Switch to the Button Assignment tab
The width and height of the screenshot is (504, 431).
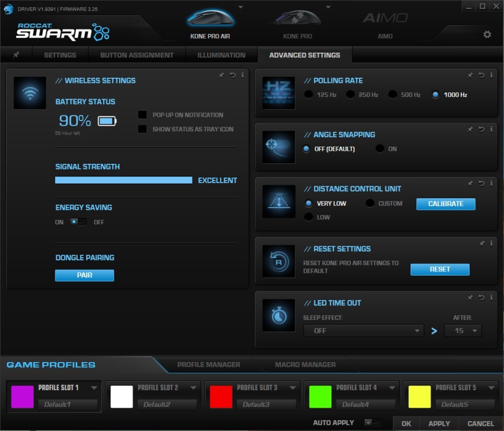[x=137, y=55]
